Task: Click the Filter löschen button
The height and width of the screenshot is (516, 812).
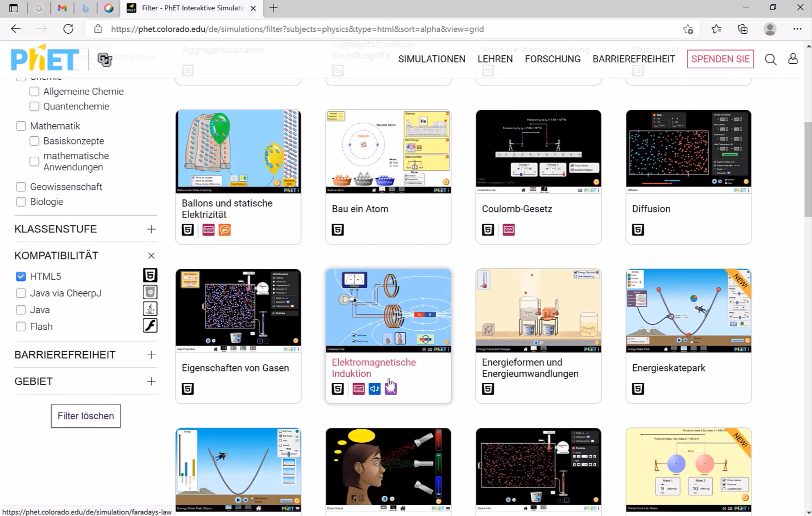Action: (86, 416)
